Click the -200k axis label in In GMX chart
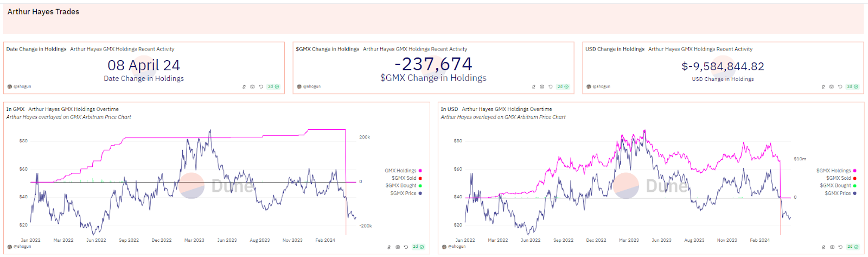The width and height of the screenshot is (868, 257). 366,225
